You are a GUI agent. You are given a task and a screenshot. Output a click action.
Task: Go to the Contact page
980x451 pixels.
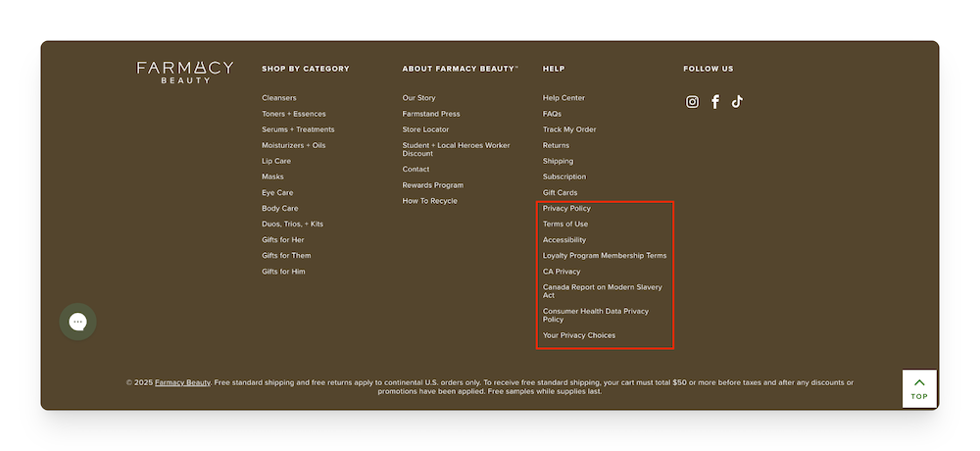tap(416, 169)
